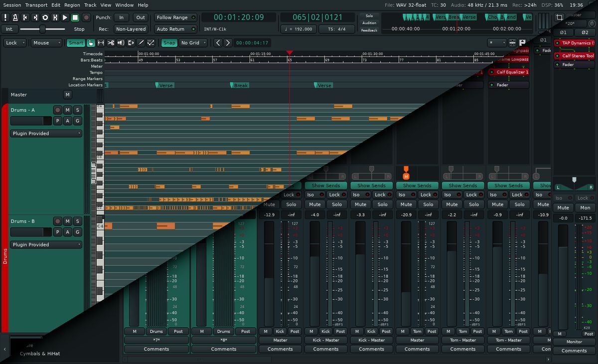Jump to session end with transport icon
Screen dimensions: 598x364
(35, 17)
